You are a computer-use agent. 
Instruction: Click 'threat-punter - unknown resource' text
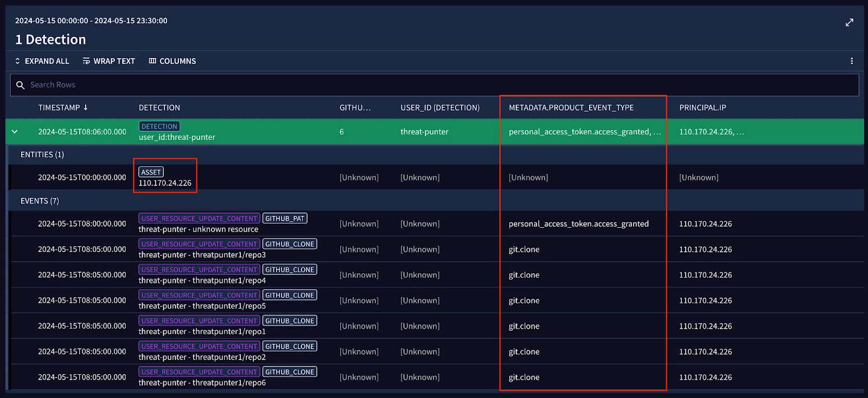coord(199,229)
